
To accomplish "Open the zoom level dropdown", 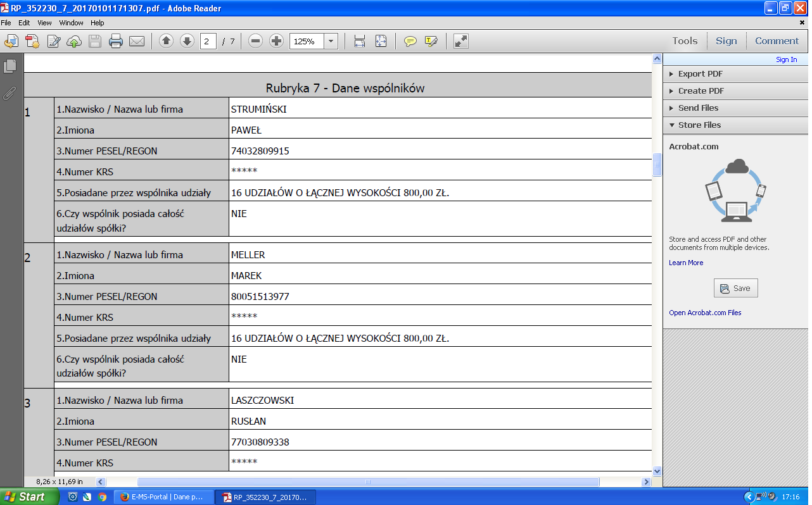I will 331,41.
